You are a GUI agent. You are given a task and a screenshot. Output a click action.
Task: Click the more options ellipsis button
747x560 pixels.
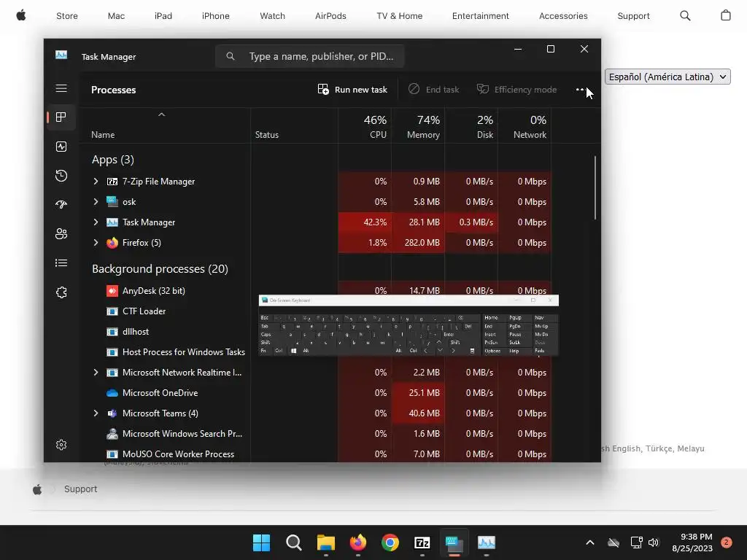pos(580,89)
